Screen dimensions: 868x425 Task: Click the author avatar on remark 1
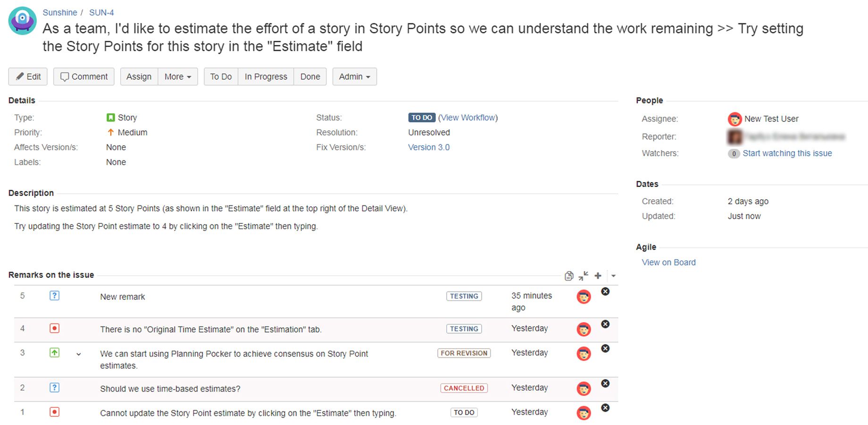point(584,413)
